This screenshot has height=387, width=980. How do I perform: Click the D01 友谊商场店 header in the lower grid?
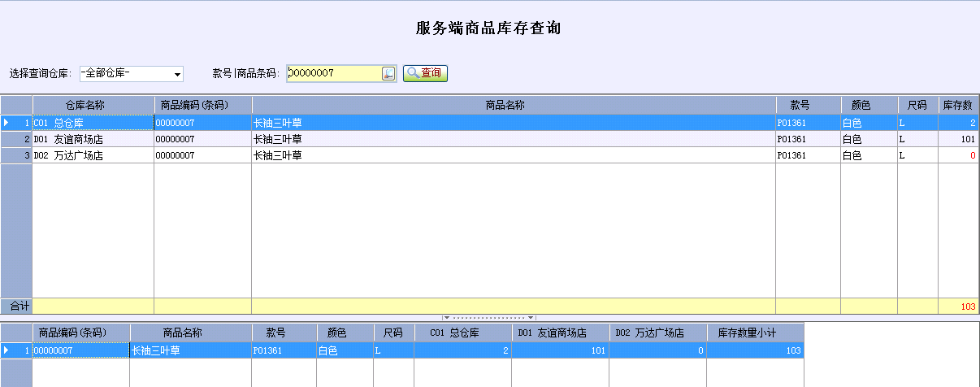[x=560, y=333]
